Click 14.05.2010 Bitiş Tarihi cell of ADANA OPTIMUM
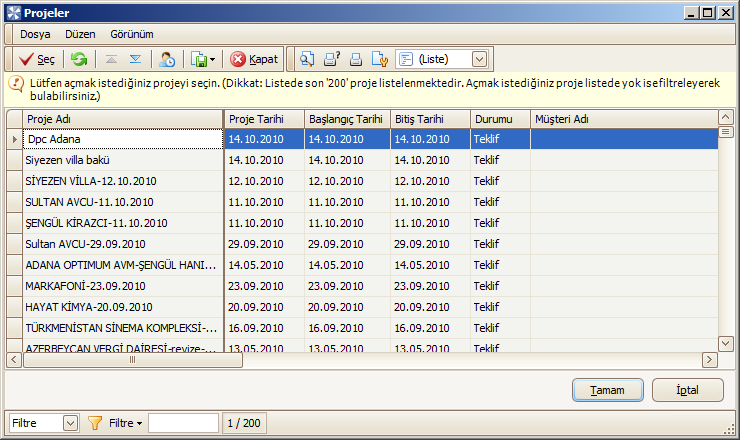Screen dimensions: 740x440 (430, 265)
